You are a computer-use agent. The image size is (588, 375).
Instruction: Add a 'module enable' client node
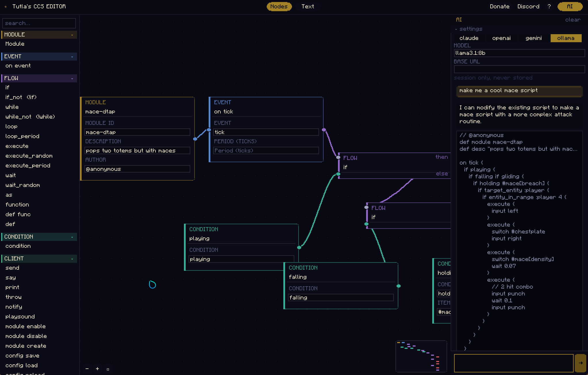click(26, 326)
